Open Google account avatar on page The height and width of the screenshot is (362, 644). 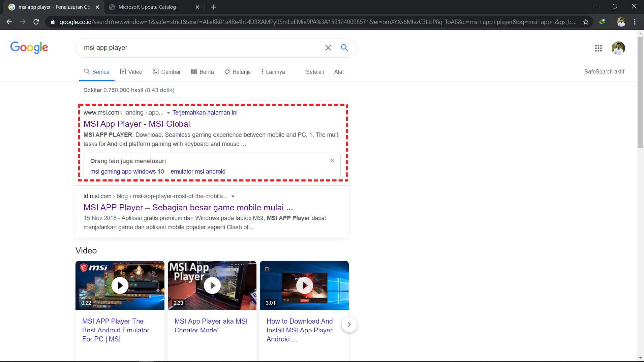point(618,48)
